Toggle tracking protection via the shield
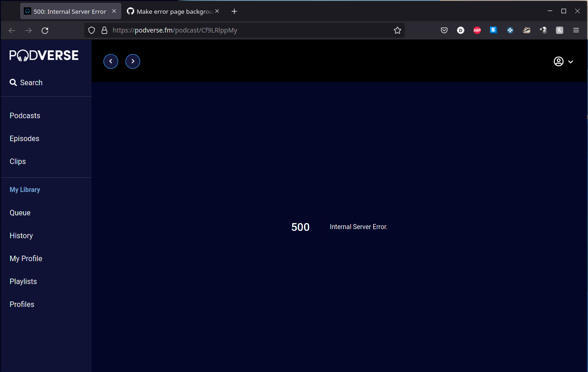The image size is (588, 372). (x=92, y=30)
